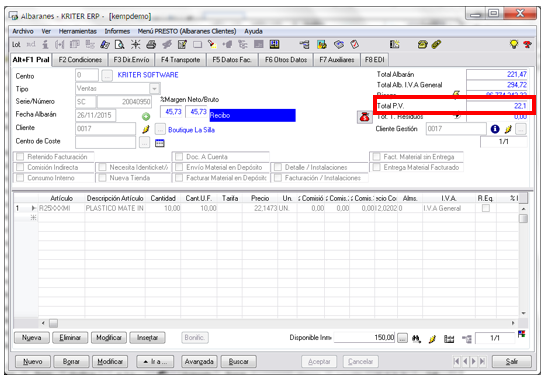Click the yellow pencil icon beside Cliente field
550x377 pixels.
[x=146, y=129]
